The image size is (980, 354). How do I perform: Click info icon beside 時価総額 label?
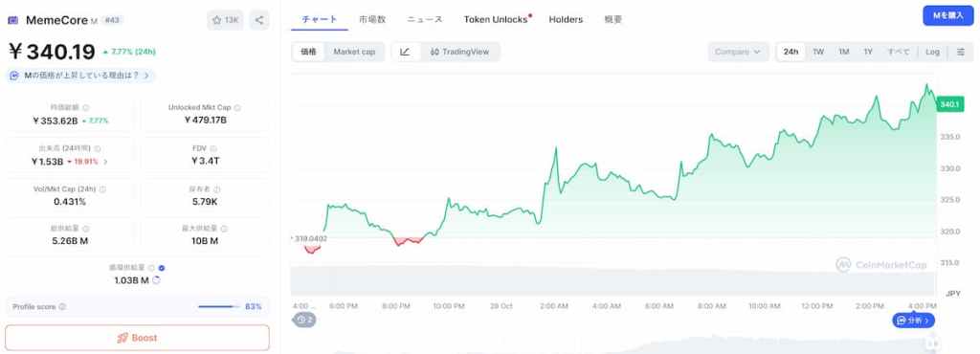point(86,107)
